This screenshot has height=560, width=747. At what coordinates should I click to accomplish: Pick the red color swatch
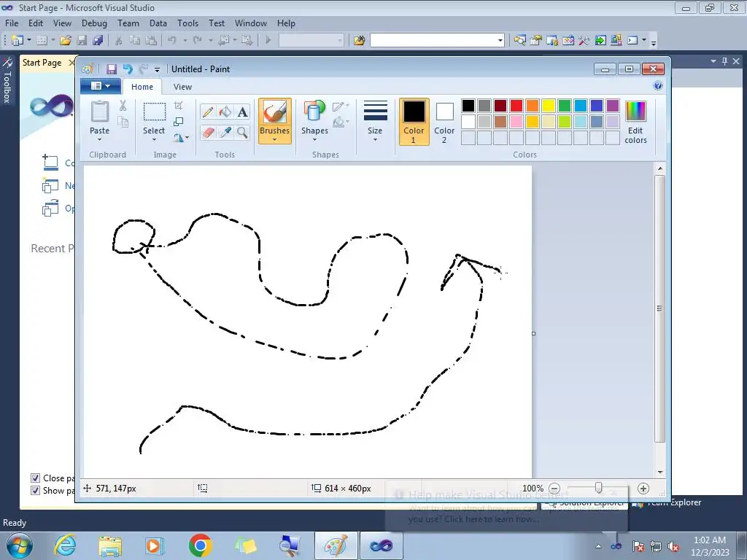pos(516,106)
